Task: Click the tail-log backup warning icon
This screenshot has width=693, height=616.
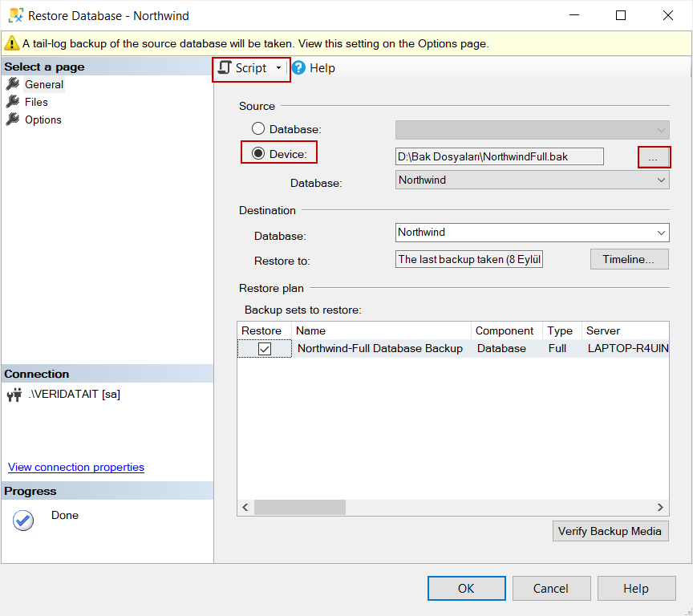Action: pyautogui.click(x=10, y=44)
